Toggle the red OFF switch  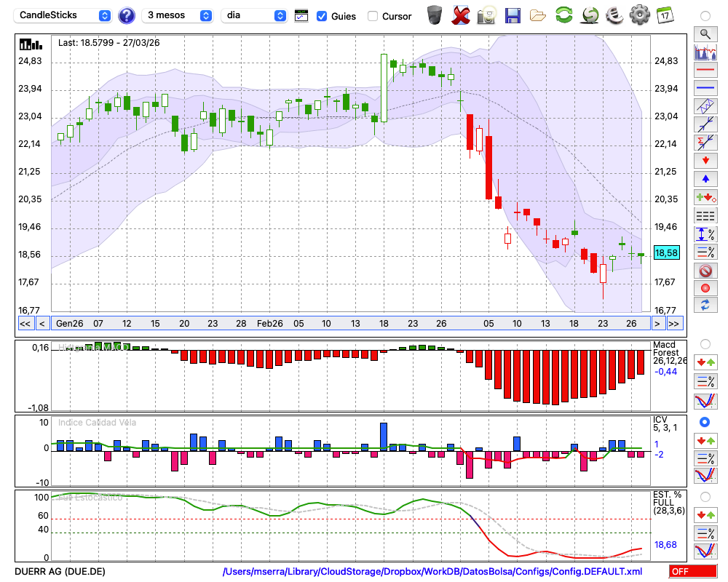(693, 571)
